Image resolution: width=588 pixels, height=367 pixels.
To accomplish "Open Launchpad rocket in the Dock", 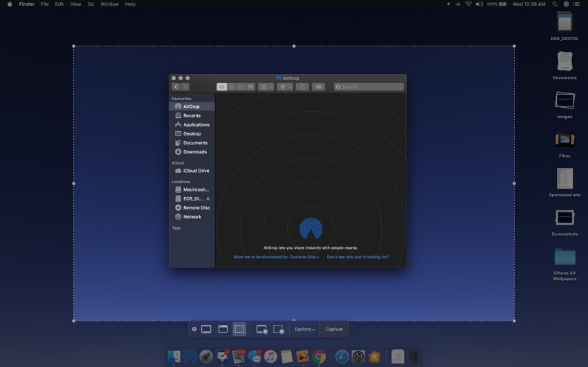I will tap(206, 357).
